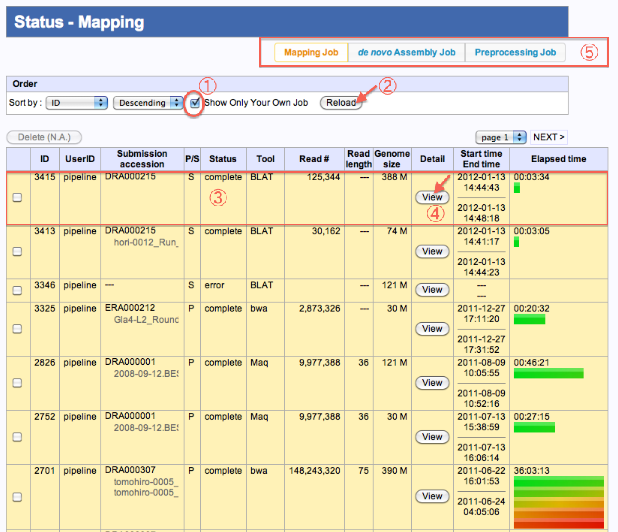The width and height of the screenshot is (618, 532).
Task: View details of Maq job 2826
Action: point(432,383)
